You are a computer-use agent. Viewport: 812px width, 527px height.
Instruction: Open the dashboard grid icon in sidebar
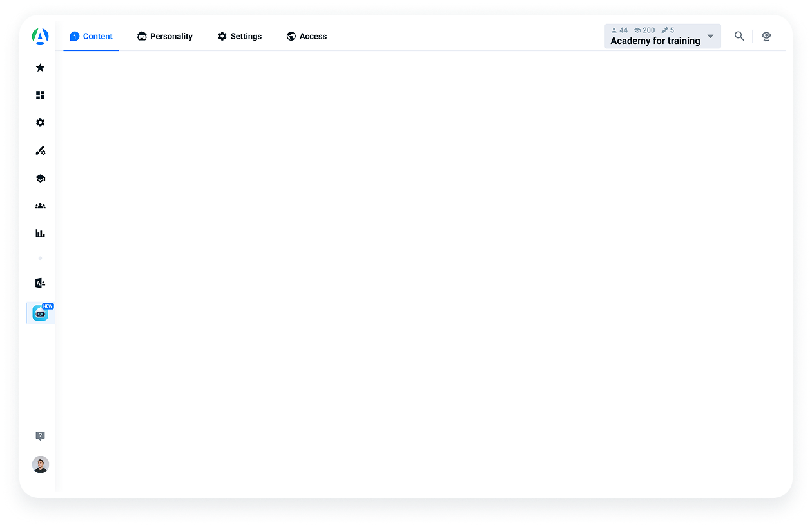point(40,95)
